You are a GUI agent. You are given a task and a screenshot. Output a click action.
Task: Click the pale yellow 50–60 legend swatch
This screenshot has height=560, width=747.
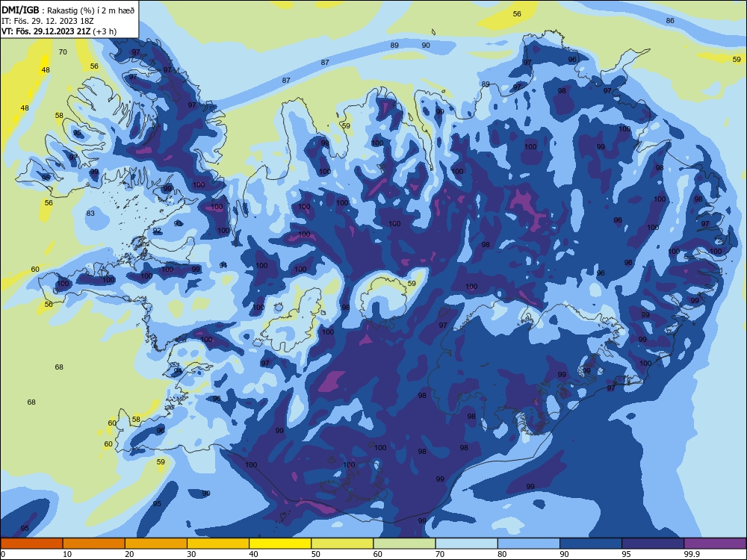(x=342, y=544)
